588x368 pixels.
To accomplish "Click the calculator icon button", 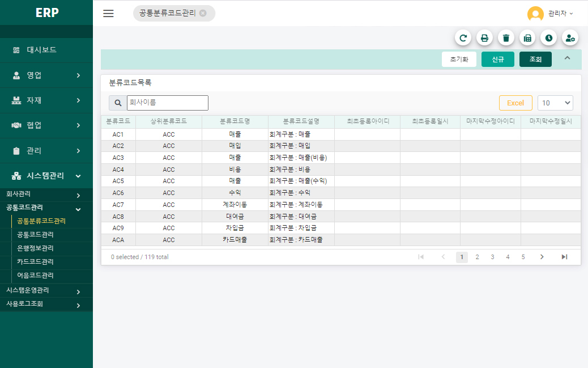I will click(x=527, y=38).
